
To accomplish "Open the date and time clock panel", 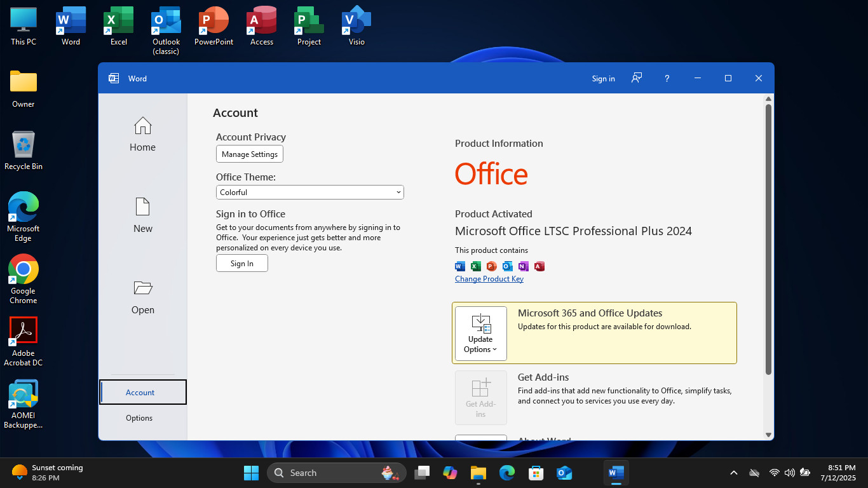I will (x=838, y=473).
